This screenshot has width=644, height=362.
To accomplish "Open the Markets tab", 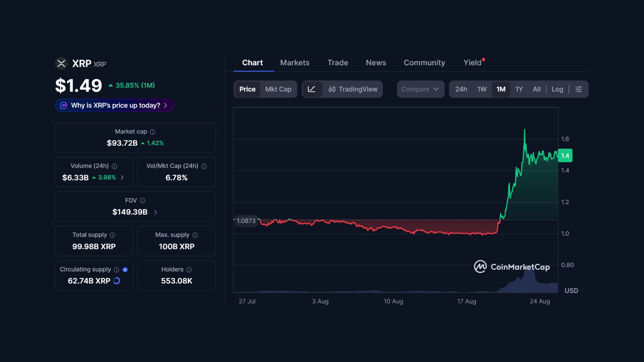I will point(295,63).
